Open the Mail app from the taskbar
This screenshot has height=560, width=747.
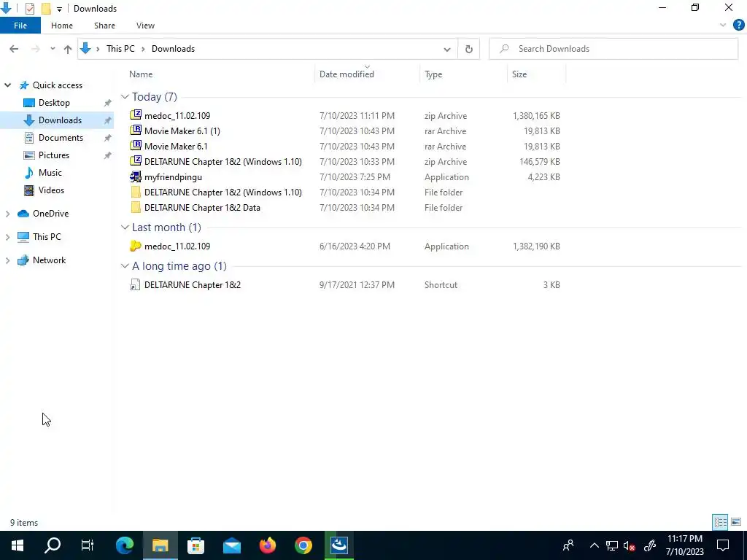pos(232,545)
